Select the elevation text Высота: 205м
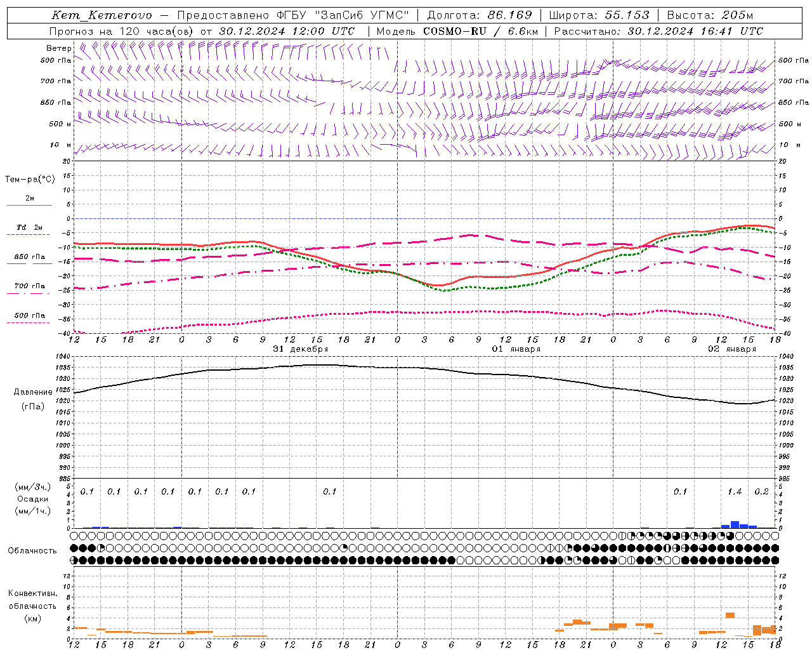The width and height of the screenshot is (812, 650). point(709,15)
